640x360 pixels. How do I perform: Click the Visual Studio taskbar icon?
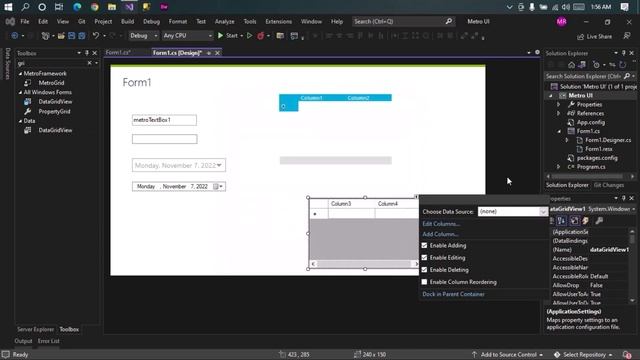pos(129,7)
